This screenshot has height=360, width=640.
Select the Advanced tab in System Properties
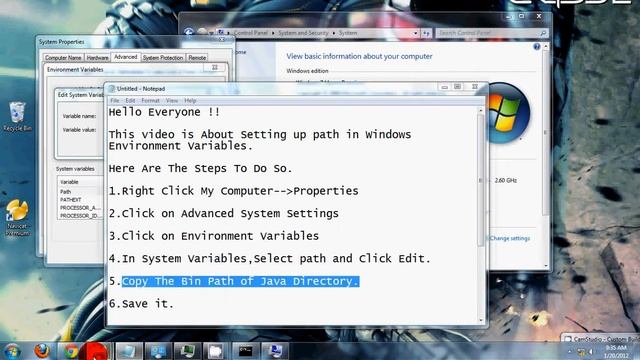tap(125, 57)
